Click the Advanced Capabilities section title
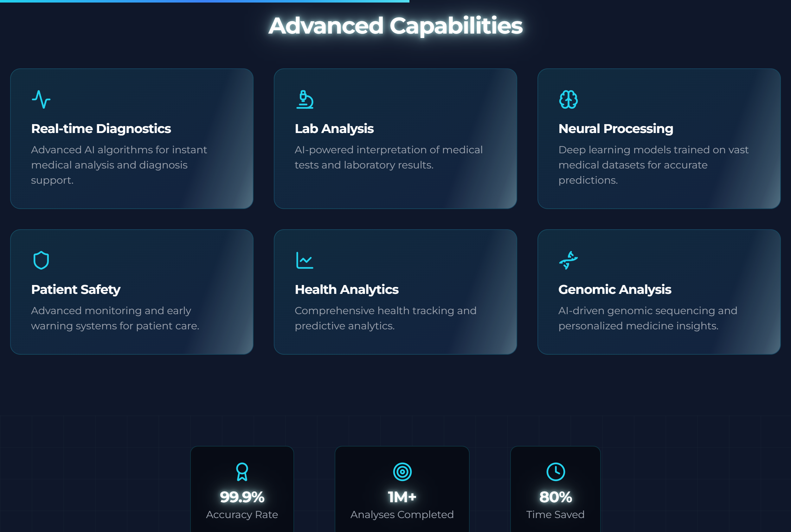 tap(395, 26)
